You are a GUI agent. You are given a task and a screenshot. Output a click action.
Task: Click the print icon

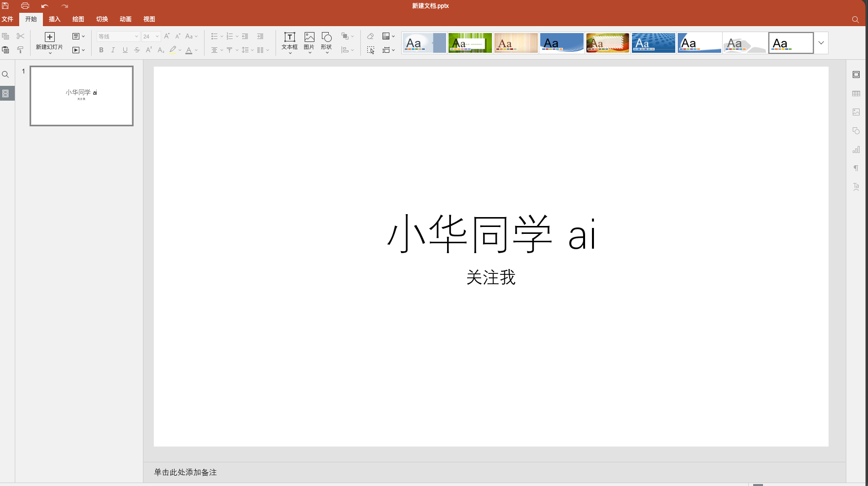(x=25, y=6)
